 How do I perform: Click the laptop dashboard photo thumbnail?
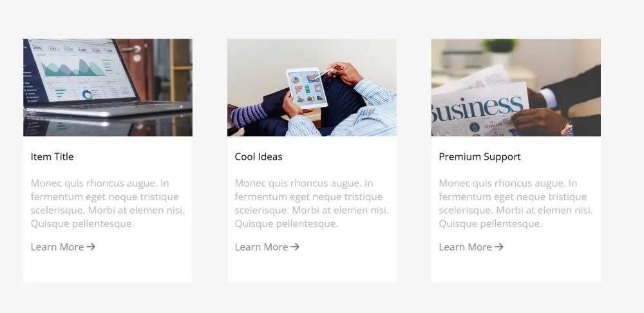pyautogui.click(x=108, y=88)
